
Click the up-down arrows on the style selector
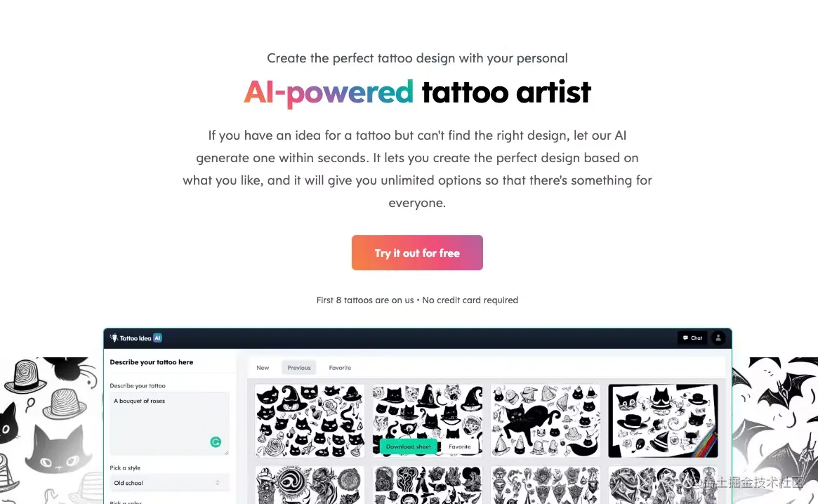point(218,483)
